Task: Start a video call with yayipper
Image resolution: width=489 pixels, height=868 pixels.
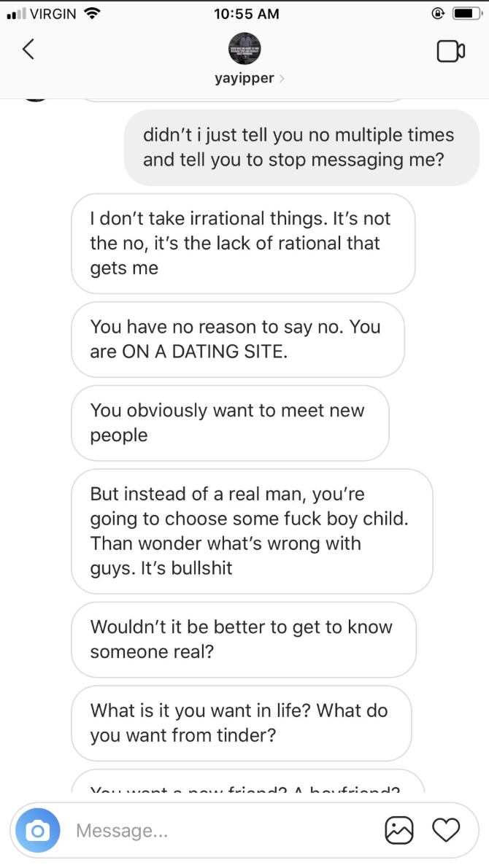Action: pyautogui.click(x=450, y=51)
